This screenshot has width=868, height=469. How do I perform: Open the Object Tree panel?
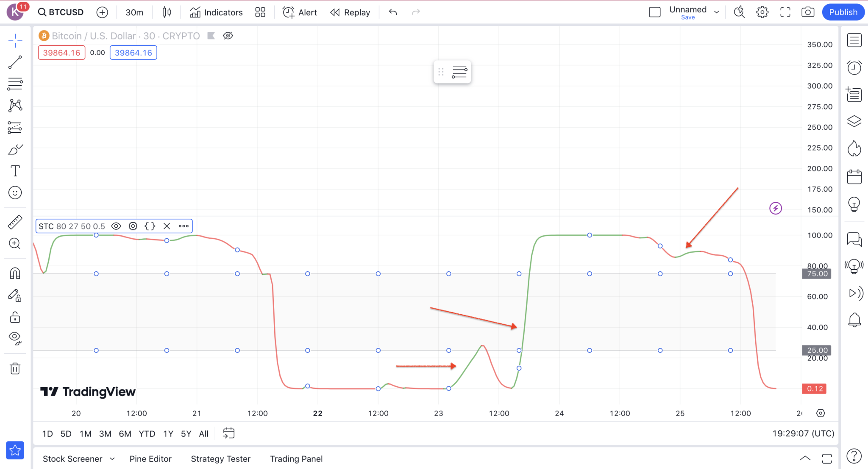tap(854, 121)
